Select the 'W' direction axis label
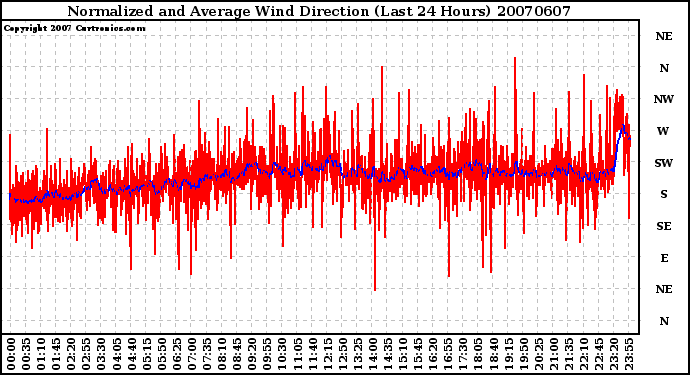The height and width of the screenshot is (375, 690). pos(664,131)
